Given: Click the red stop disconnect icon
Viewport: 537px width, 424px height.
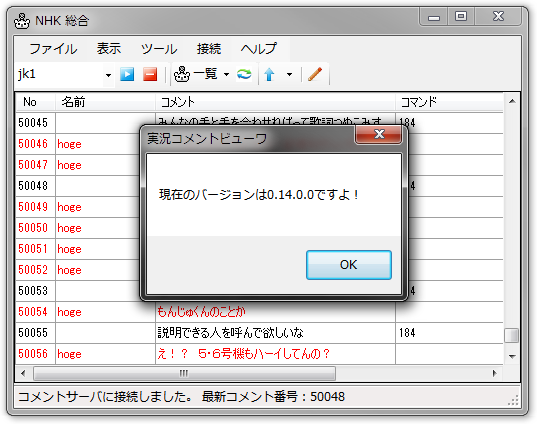Looking at the screenshot, I should (x=150, y=74).
